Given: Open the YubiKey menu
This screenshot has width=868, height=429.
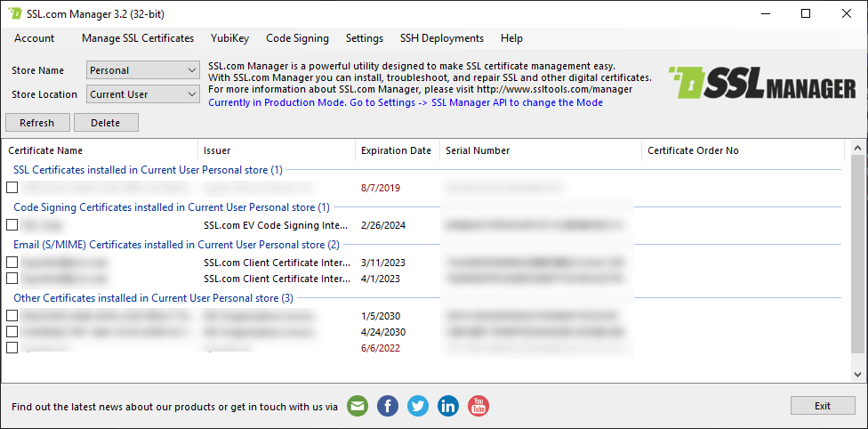Looking at the screenshot, I should pos(229,38).
